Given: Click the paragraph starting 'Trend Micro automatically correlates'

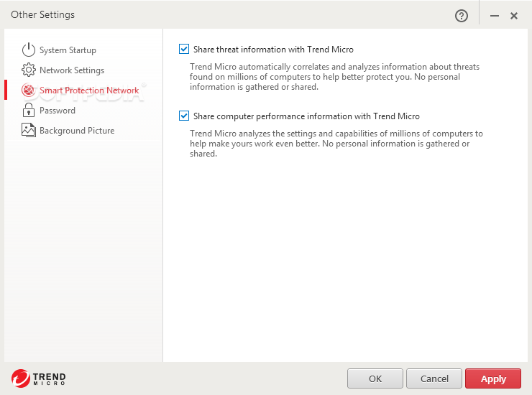Looking at the screenshot, I should coord(334,77).
